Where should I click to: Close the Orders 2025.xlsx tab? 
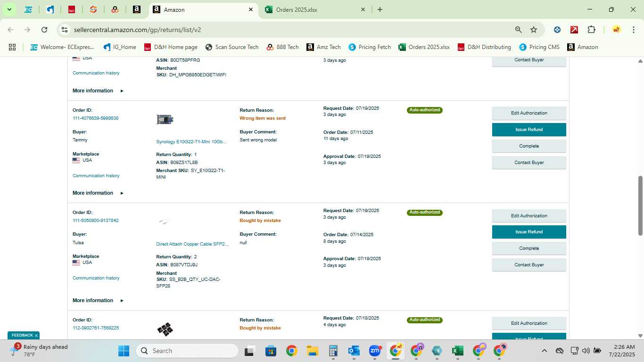[x=363, y=9]
